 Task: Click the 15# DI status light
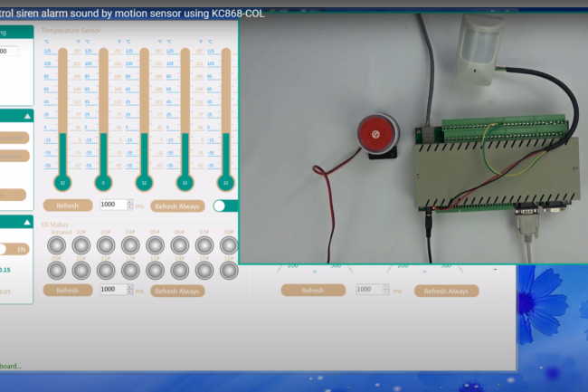[204, 270]
